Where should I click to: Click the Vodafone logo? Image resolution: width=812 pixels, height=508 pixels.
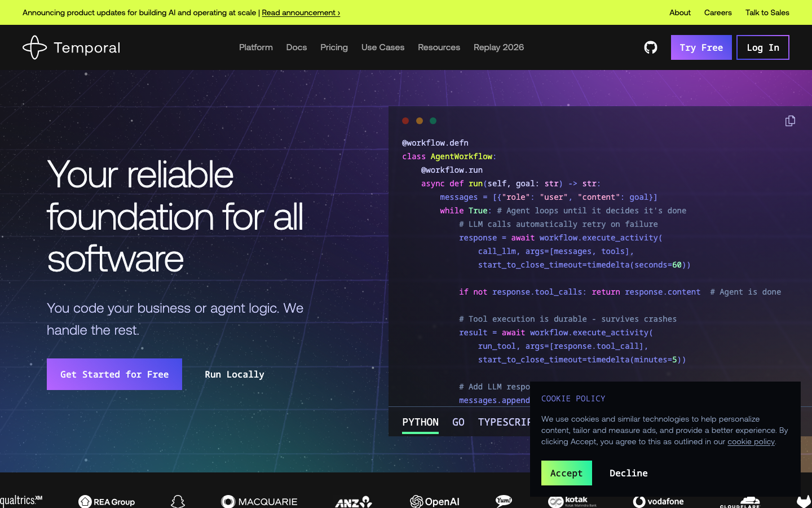click(x=659, y=501)
